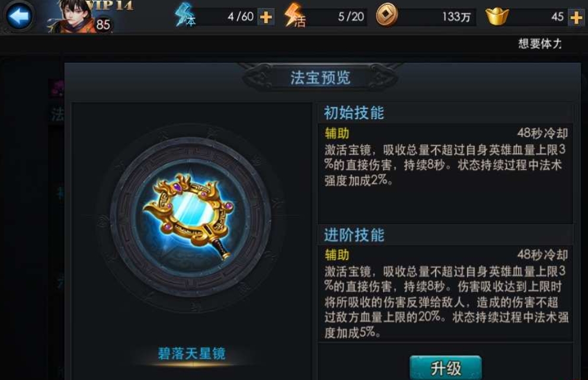Click the blue lightning stamina icon

coord(185,15)
